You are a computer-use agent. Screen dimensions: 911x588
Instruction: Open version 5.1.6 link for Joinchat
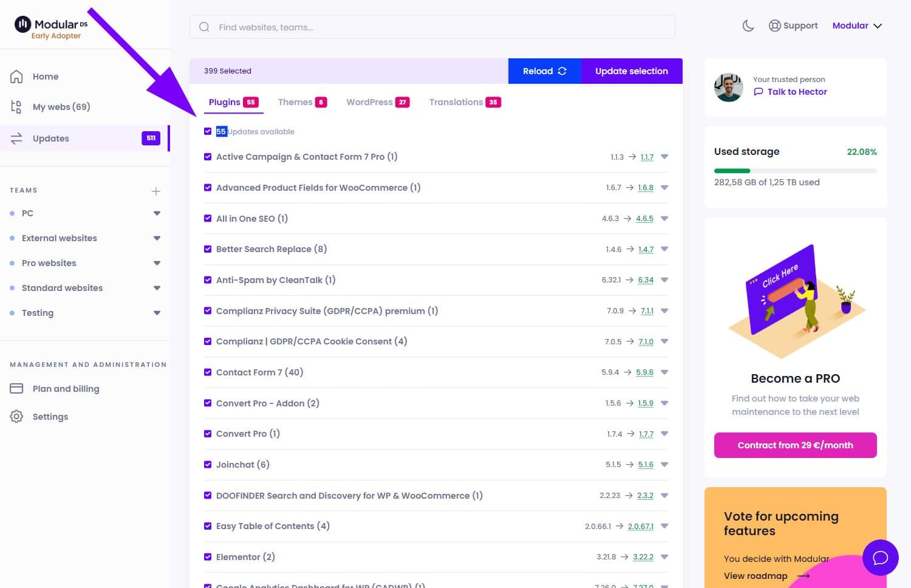tap(646, 465)
